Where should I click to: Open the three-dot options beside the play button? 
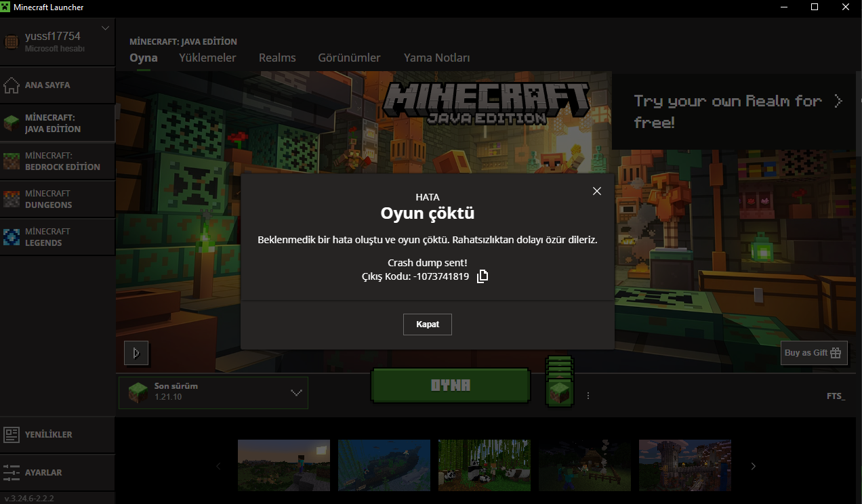(588, 396)
